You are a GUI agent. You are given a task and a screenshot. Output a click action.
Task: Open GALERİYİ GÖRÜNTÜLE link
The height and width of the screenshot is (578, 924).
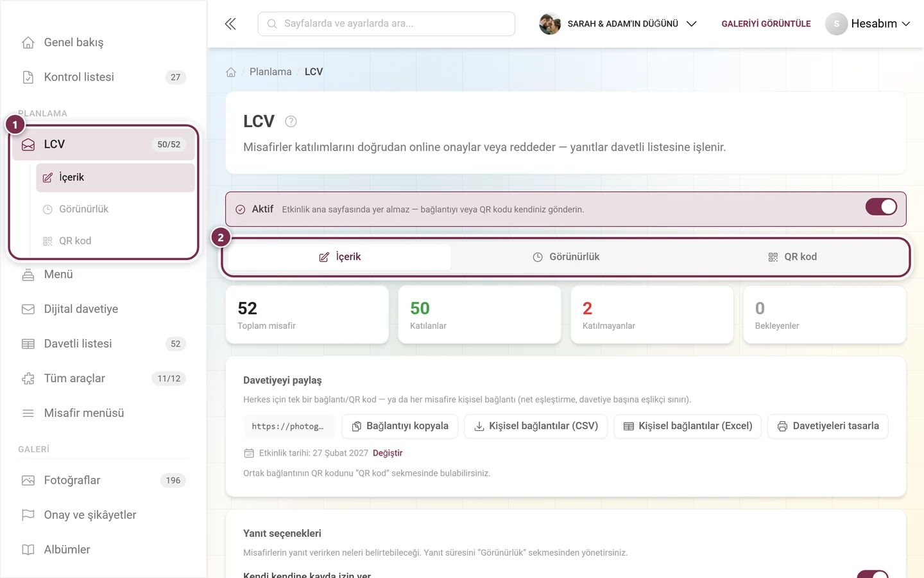(x=766, y=24)
